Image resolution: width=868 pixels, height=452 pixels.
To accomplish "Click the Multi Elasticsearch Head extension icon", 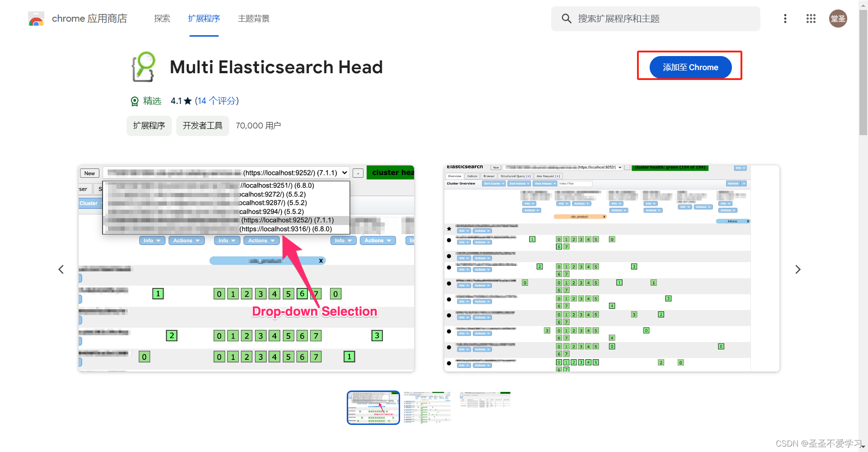I will pyautogui.click(x=144, y=67).
